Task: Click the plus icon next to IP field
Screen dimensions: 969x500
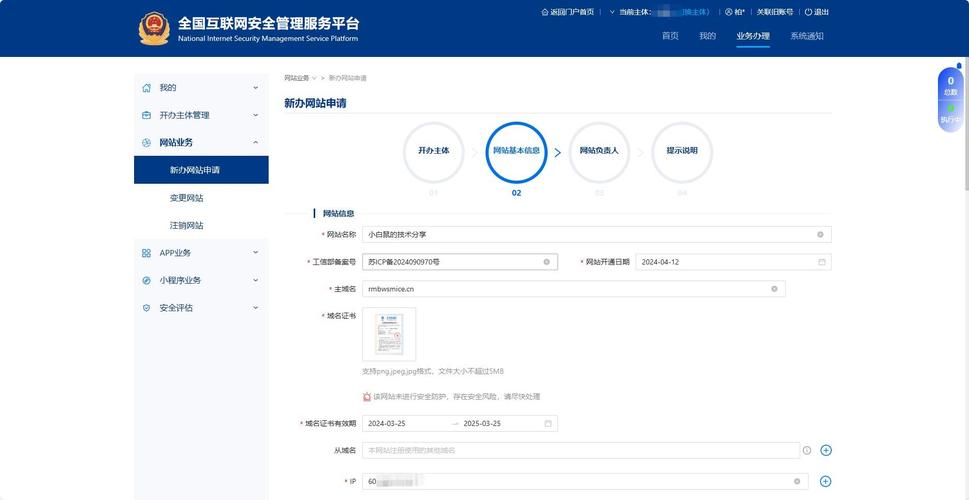Action: coord(826,481)
